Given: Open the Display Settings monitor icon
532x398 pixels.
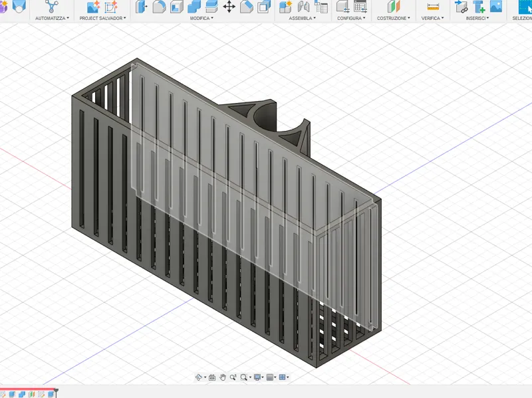Looking at the screenshot, I should 257,377.
